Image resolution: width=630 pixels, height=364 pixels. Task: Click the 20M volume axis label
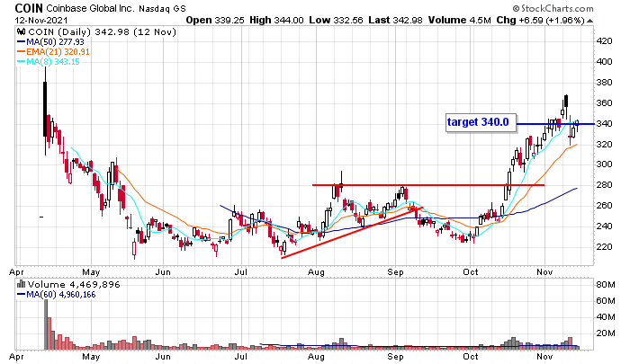[x=606, y=333]
